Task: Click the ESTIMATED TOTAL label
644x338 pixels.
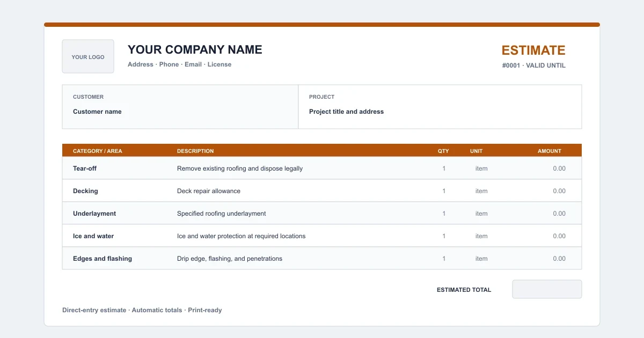Action: tap(464, 290)
